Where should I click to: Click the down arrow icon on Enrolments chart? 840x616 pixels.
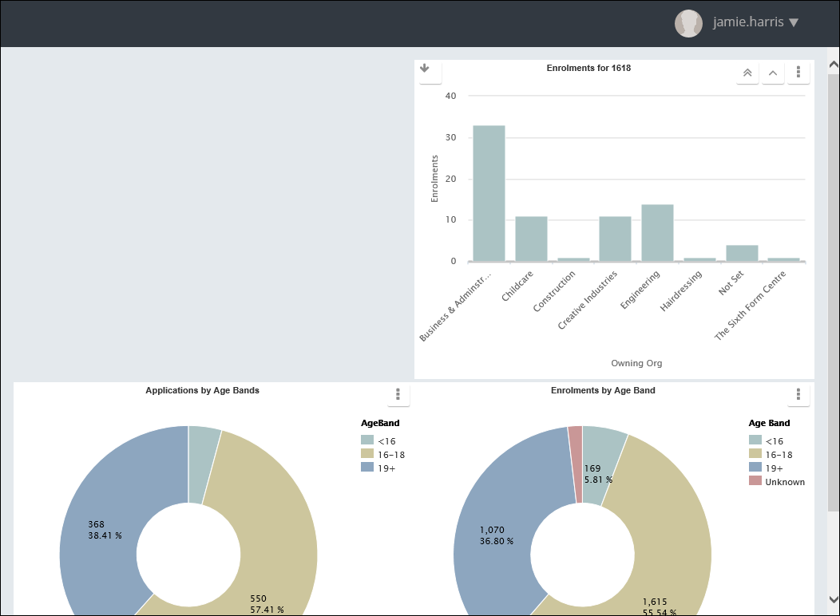tap(425, 69)
